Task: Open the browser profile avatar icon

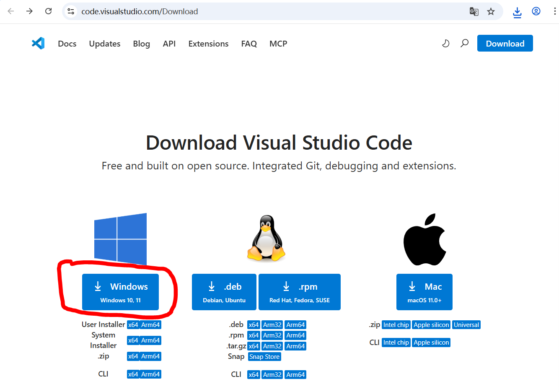Action: (536, 11)
